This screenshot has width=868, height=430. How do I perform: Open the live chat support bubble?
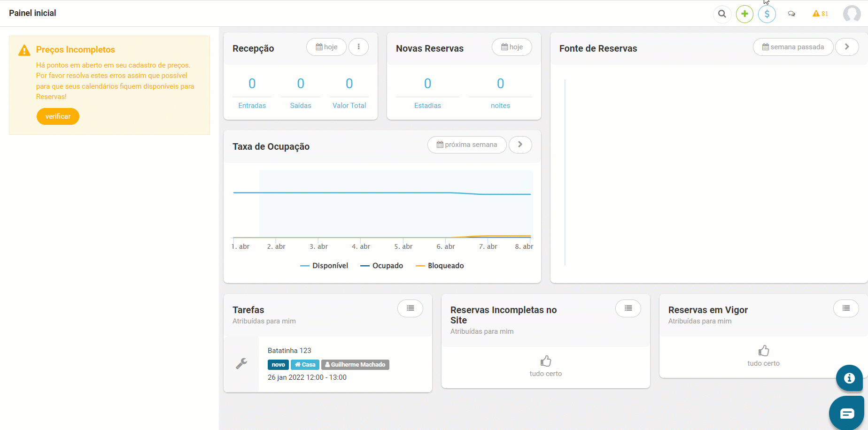tap(847, 413)
